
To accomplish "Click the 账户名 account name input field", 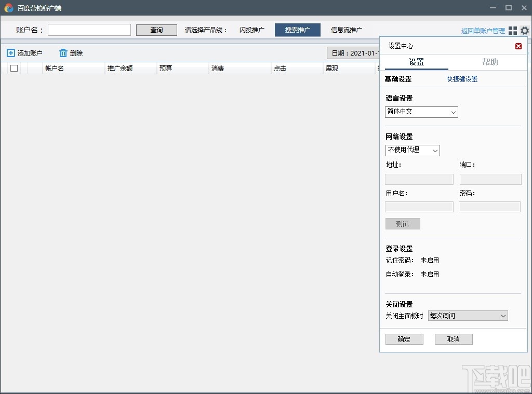I will (x=89, y=30).
